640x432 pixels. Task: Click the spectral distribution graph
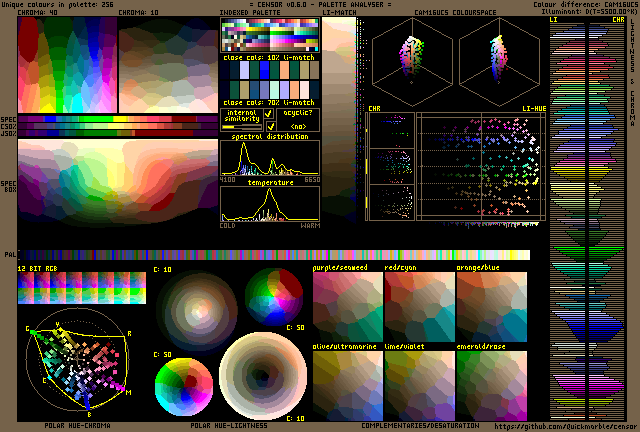pyautogui.click(x=269, y=158)
